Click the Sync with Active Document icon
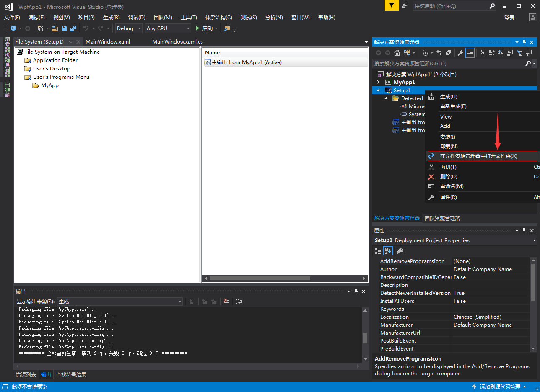540x392 pixels. [439, 53]
